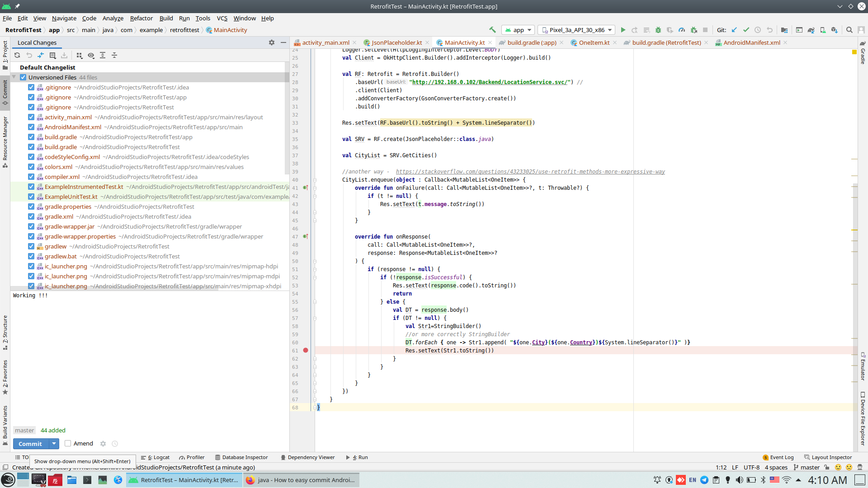Open the Commit button dropdown arrow
This screenshot has height=488, width=868.
pyautogui.click(x=54, y=444)
